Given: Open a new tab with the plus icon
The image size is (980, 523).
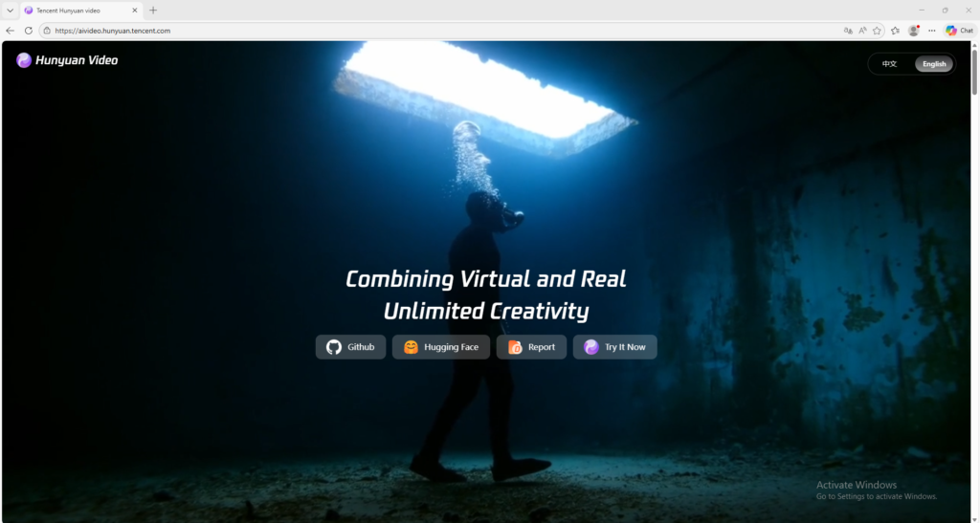Looking at the screenshot, I should 153,11.
